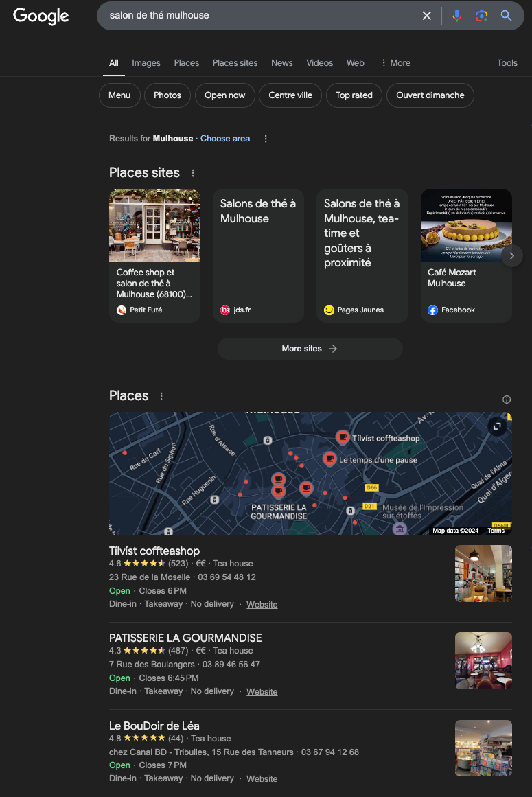Open options menu for Places sites heading
Image resolution: width=532 pixels, height=797 pixels.
pyautogui.click(x=193, y=173)
